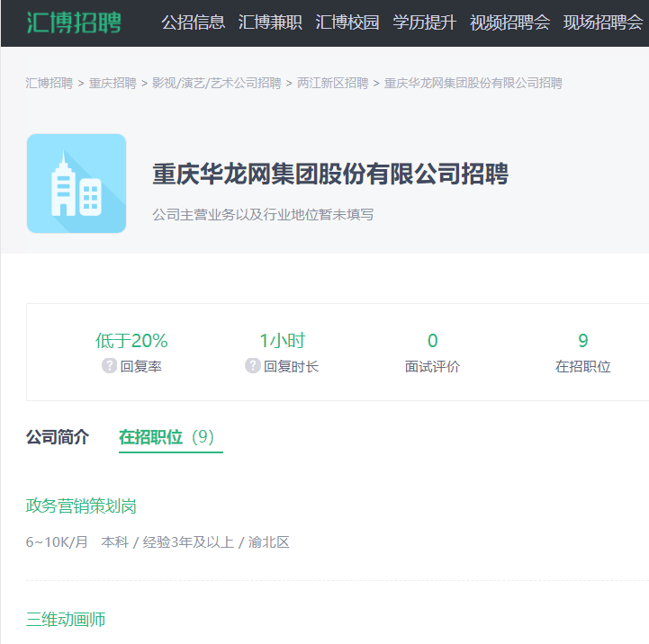
Task: Click the 低于20% reply rate value
Action: 131,340
